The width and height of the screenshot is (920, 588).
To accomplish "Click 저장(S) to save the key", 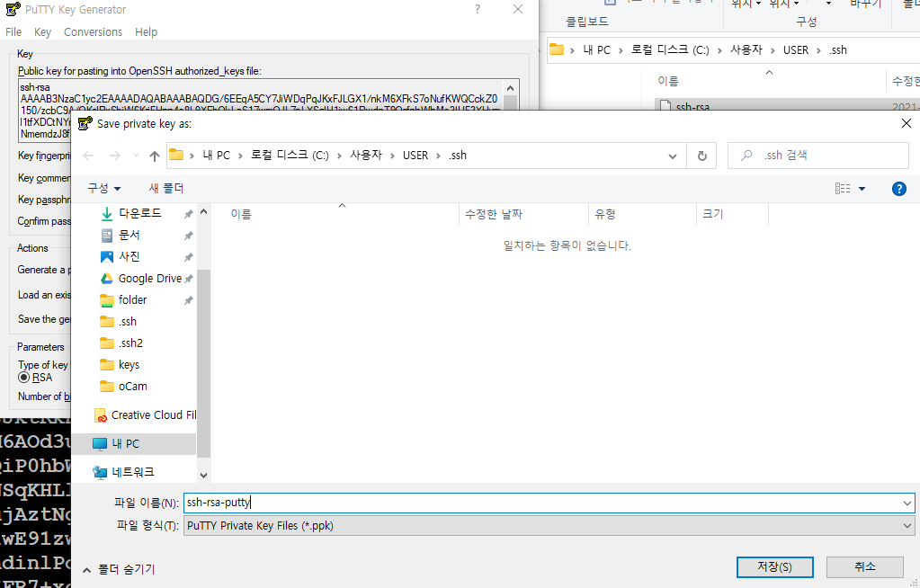I will click(x=774, y=567).
